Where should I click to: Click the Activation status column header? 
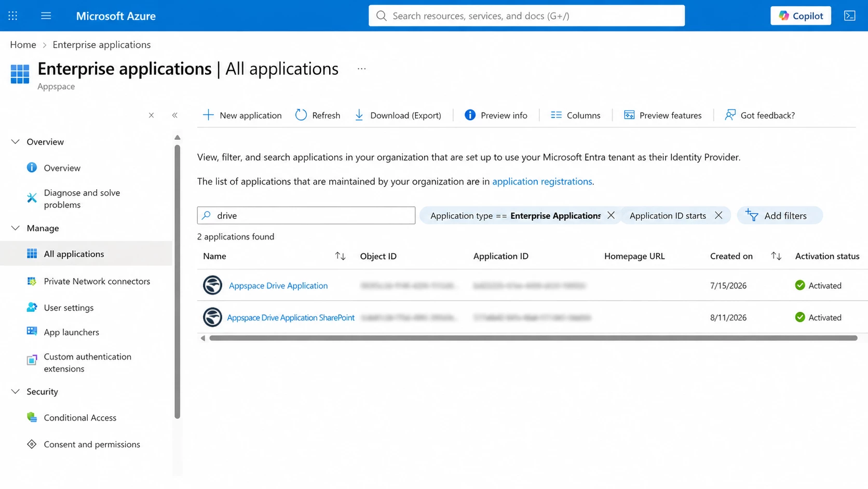pyautogui.click(x=827, y=256)
